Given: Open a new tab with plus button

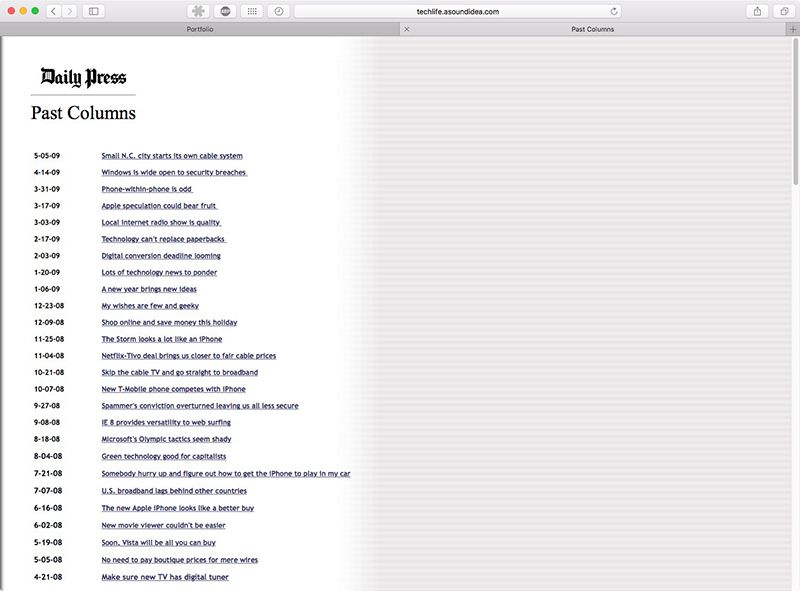Looking at the screenshot, I should 792,29.
